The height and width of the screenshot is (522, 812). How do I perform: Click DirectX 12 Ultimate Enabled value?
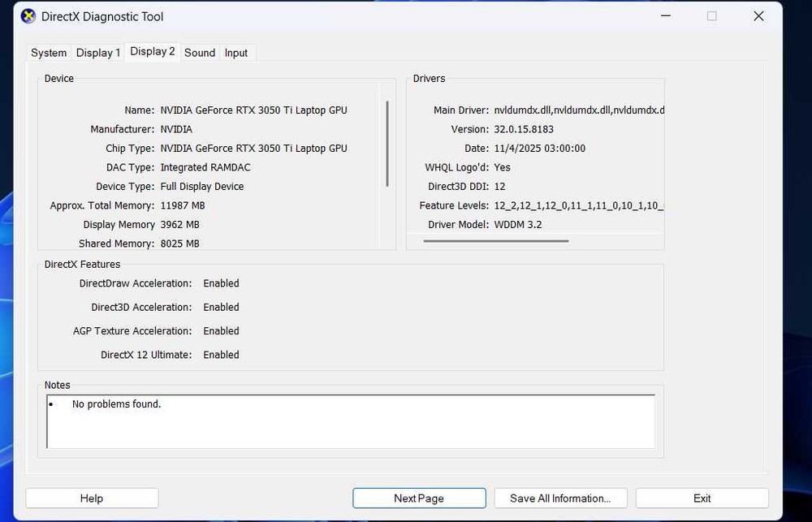[221, 355]
